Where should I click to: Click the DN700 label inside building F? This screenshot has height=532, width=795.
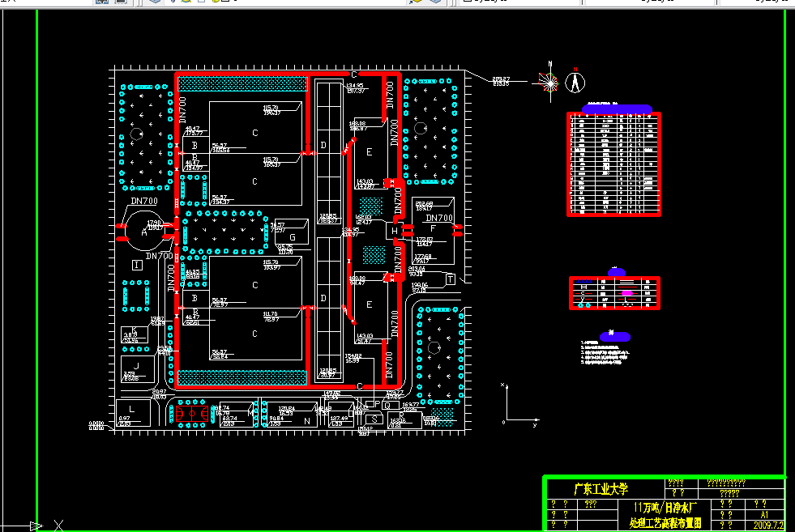[x=439, y=218]
